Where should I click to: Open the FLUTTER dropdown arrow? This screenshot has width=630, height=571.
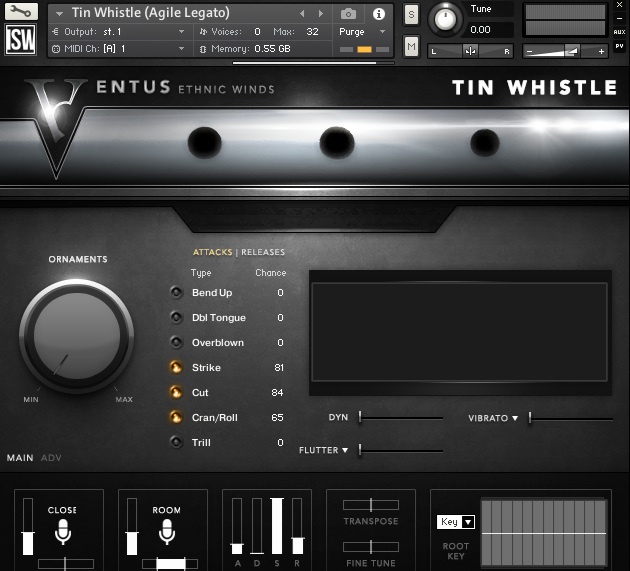coord(345,450)
